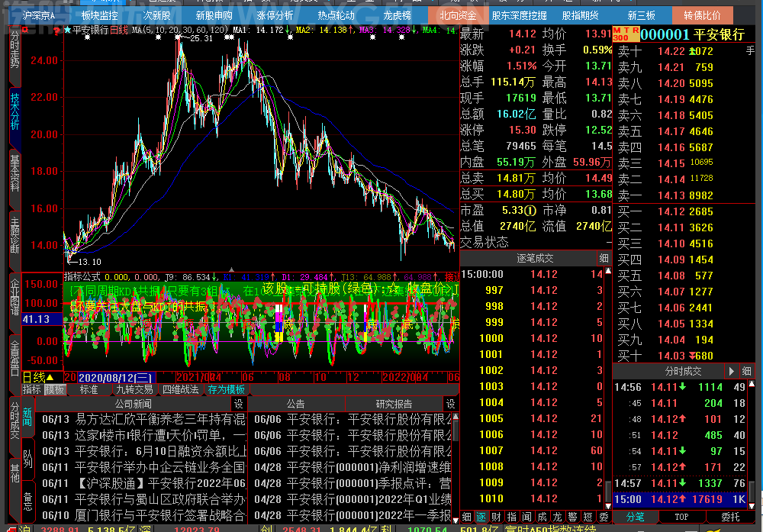Open news 这家楼市银行遭天价罚单
The image size is (763, 532).
(144, 436)
